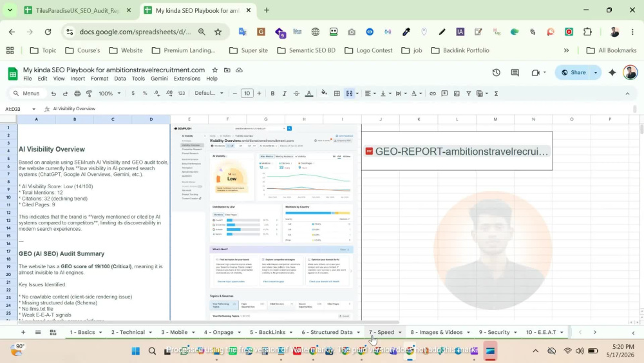644x363 pixels.
Task: Open the text rotation dropdown
Action: [417, 93]
